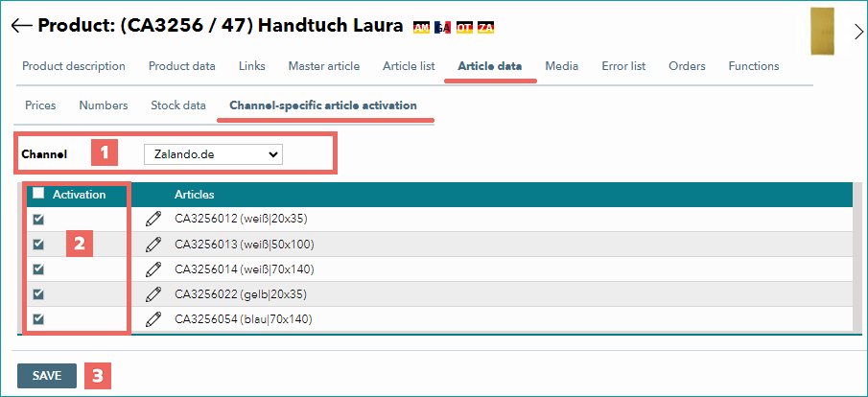Image resolution: width=868 pixels, height=397 pixels.
Task: Select the Article data tab
Action: (490, 66)
